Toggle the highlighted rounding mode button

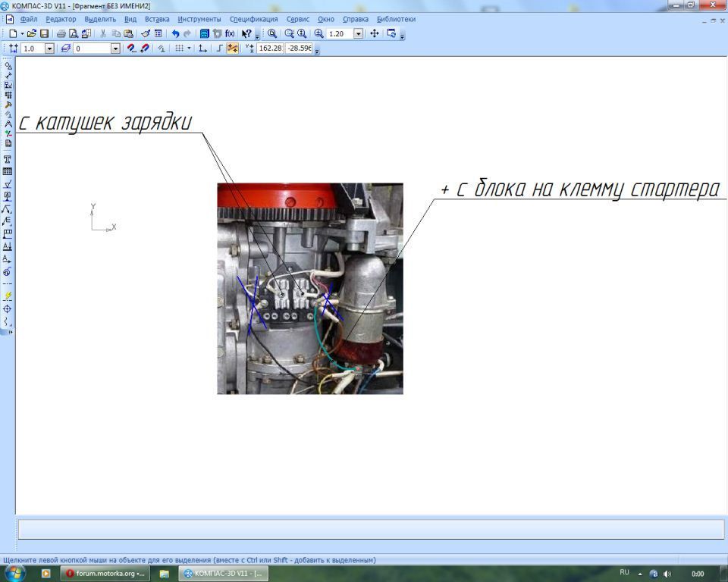[x=233, y=48]
